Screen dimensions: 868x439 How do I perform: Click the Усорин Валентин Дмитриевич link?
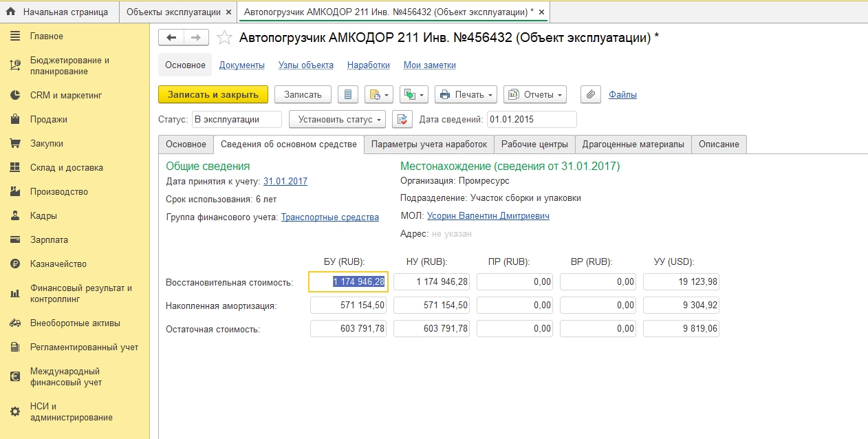point(488,216)
